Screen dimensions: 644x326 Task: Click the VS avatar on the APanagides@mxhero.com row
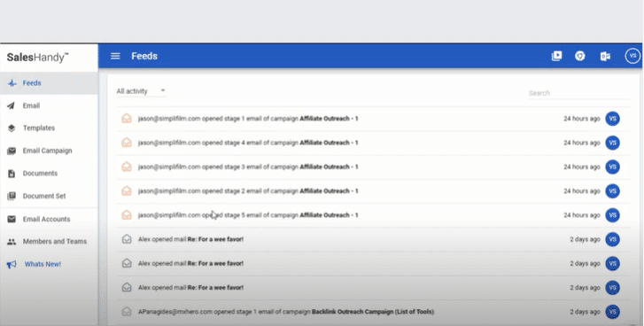coord(612,312)
